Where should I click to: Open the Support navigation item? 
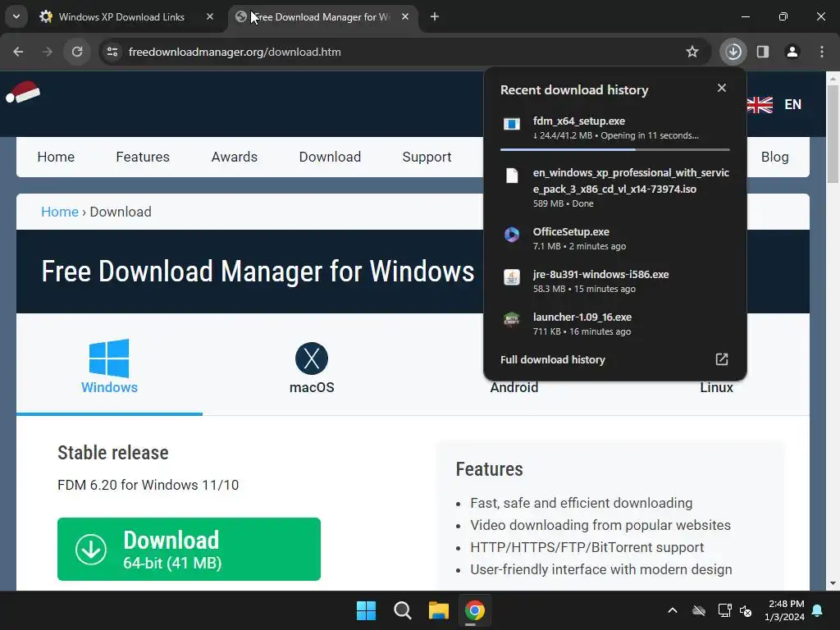click(427, 157)
